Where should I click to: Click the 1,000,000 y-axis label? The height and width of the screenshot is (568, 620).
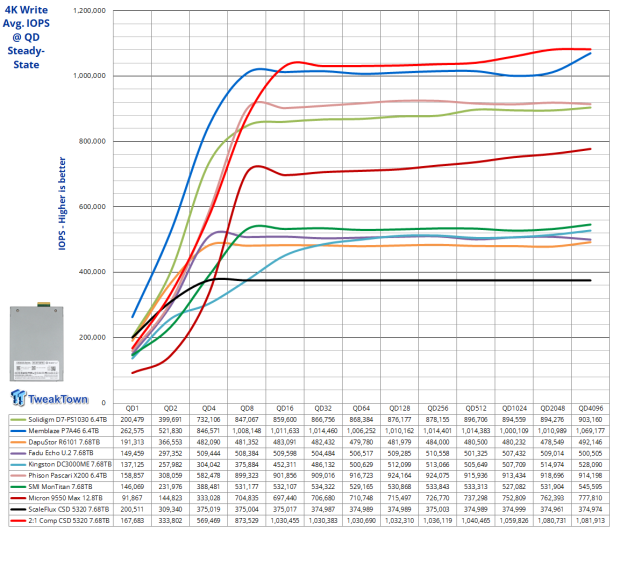tap(90, 76)
